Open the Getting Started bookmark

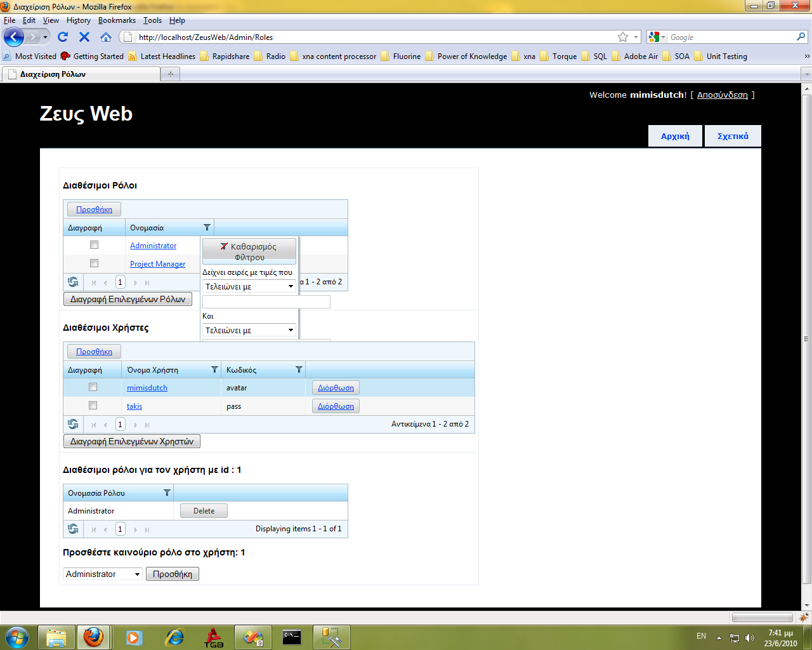(x=92, y=56)
